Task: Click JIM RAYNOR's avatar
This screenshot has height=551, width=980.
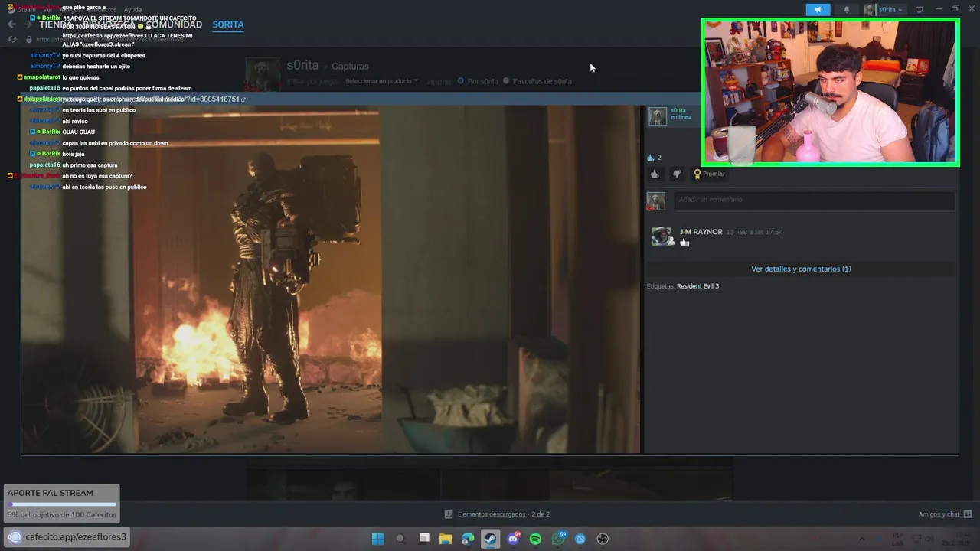Action: coord(661,236)
